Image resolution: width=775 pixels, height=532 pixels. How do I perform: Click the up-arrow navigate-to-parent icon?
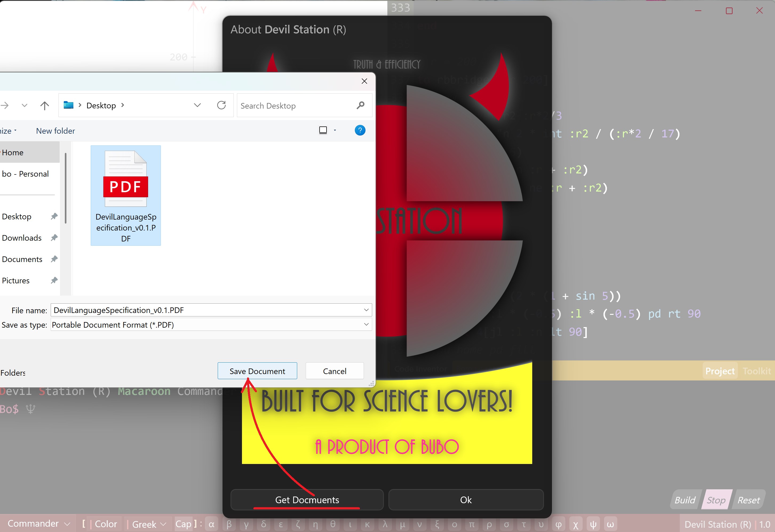pos(44,106)
